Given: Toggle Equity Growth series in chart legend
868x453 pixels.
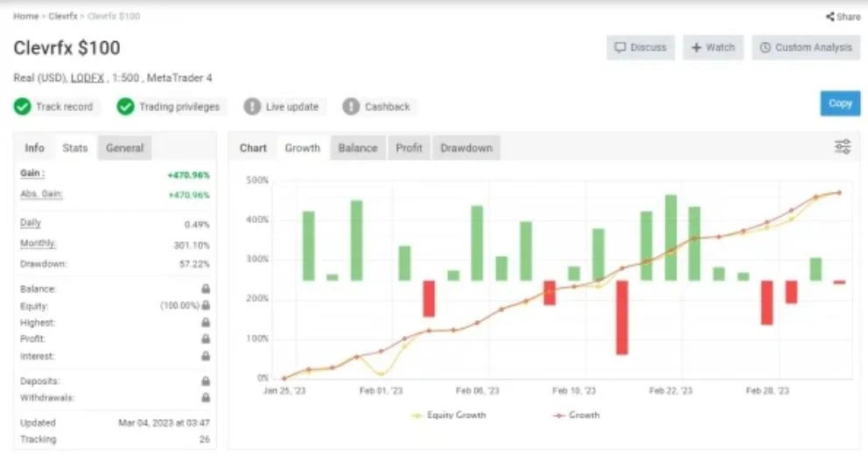Looking at the screenshot, I should point(449,415).
